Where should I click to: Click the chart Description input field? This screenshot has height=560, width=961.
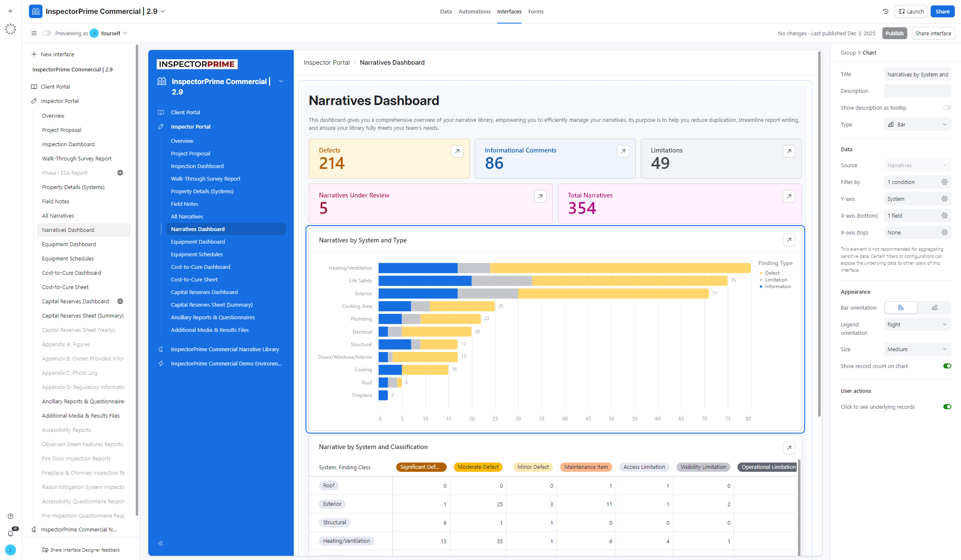point(917,91)
